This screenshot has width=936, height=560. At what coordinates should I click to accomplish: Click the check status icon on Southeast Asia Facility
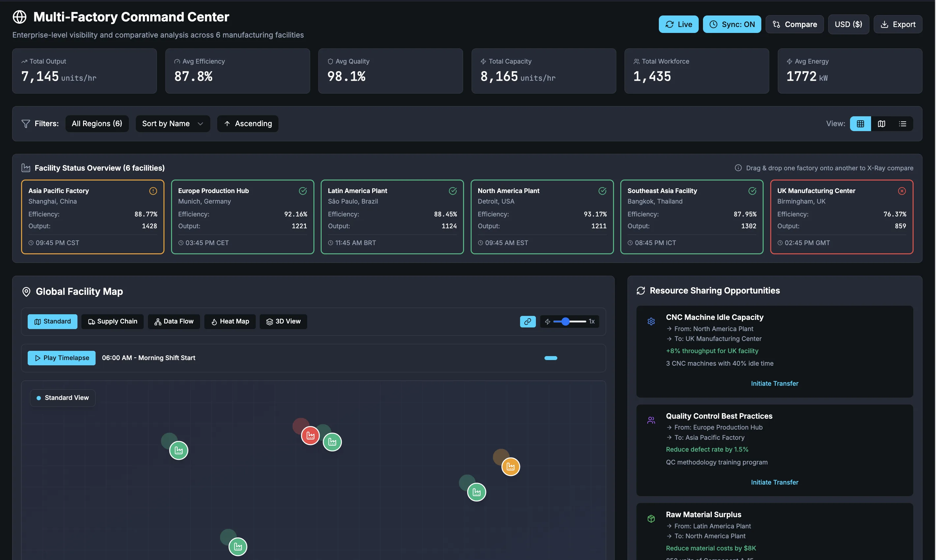coord(752,191)
